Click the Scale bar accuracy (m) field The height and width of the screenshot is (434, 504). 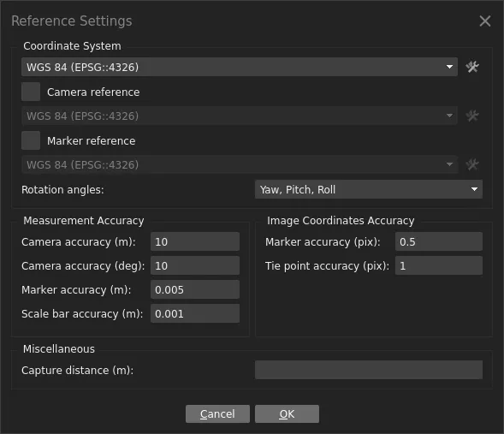coord(195,313)
